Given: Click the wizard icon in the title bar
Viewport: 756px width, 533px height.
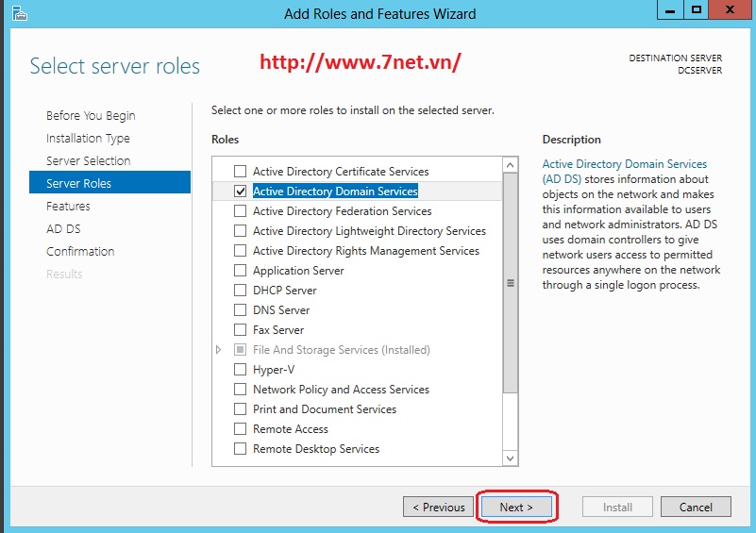Looking at the screenshot, I should [19, 13].
